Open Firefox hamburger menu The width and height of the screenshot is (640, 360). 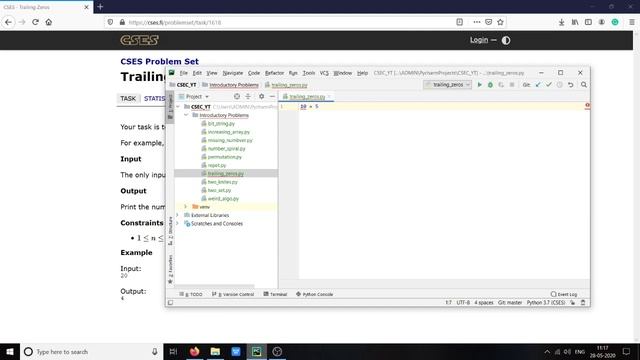pyautogui.click(x=632, y=22)
